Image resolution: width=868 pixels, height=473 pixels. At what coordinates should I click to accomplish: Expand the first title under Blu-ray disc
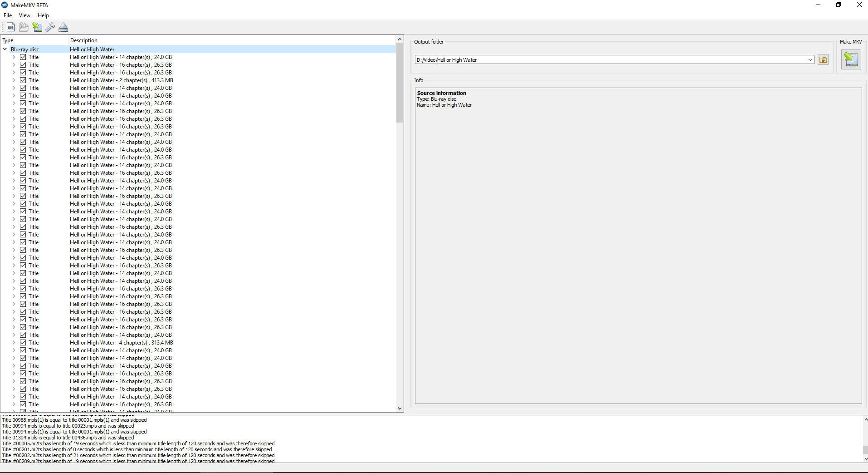coord(14,57)
